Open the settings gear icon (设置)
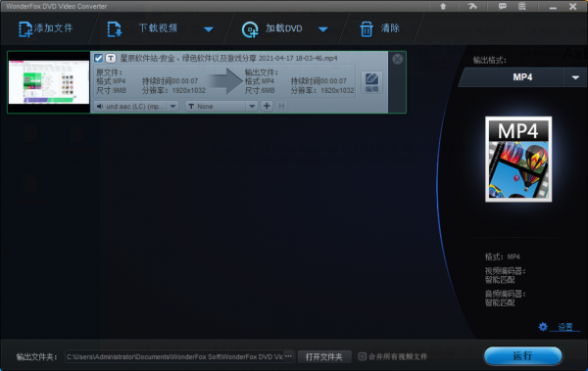 543,327
